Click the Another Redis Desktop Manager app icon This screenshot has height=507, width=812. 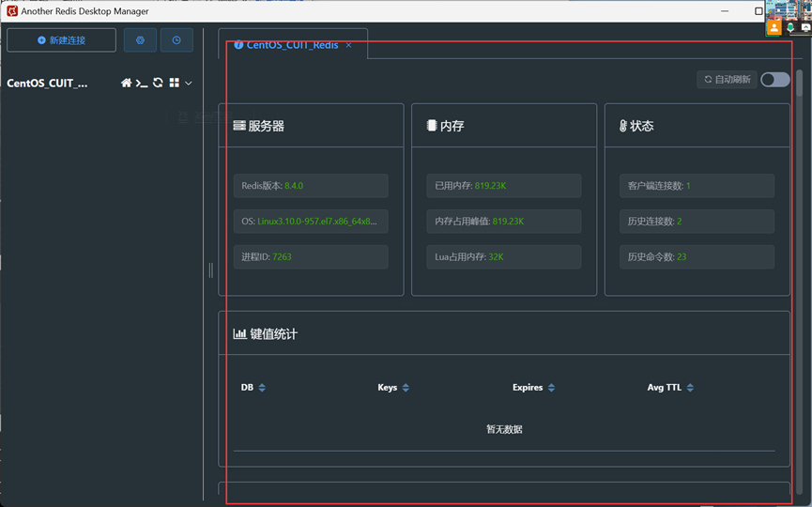[x=12, y=11]
